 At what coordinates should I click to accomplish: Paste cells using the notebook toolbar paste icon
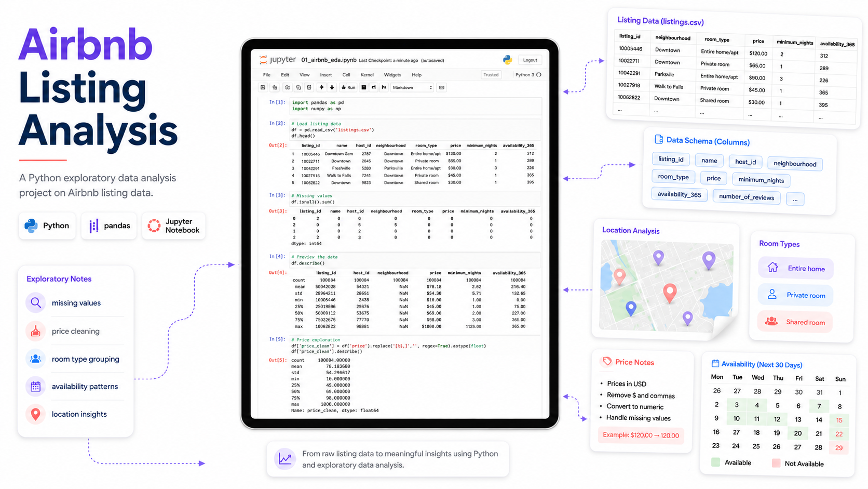tap(309, 87)
